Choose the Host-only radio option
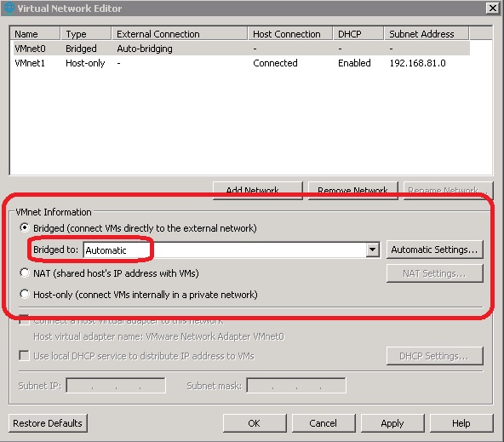 pyautogui.click(x=24, y=294)
